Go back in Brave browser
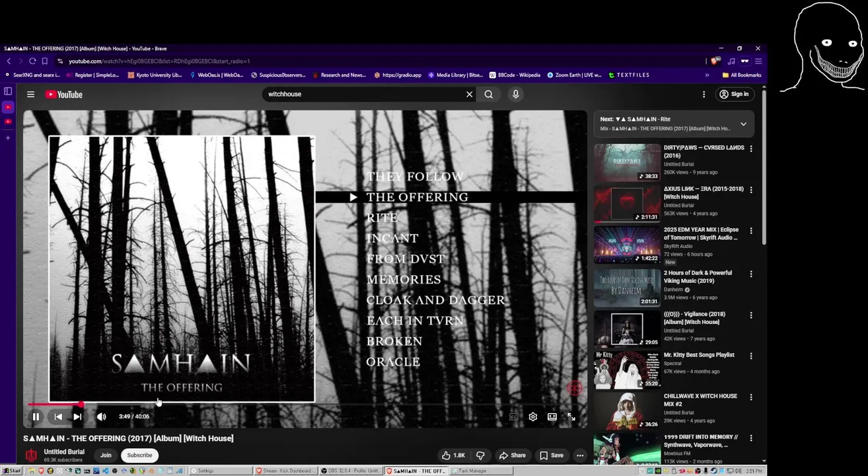Screen dimensions: 868x476 coord(9,61)
